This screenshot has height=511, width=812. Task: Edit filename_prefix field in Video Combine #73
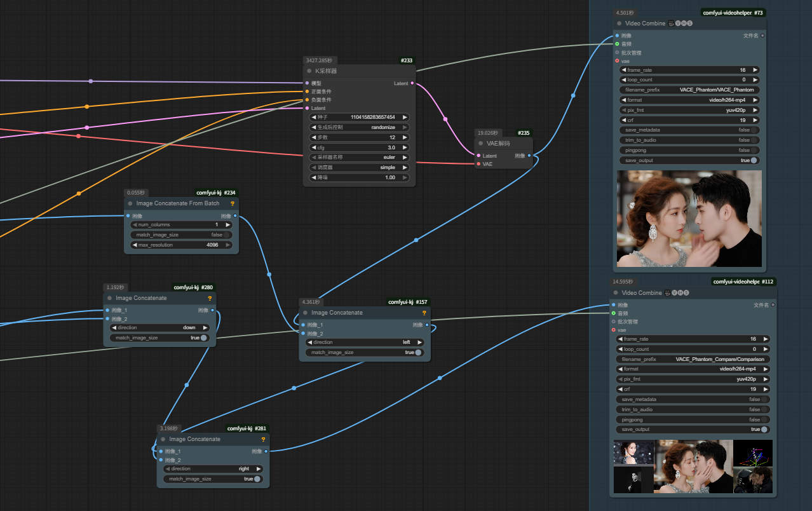pyautogui.click(x=689, y=90)
